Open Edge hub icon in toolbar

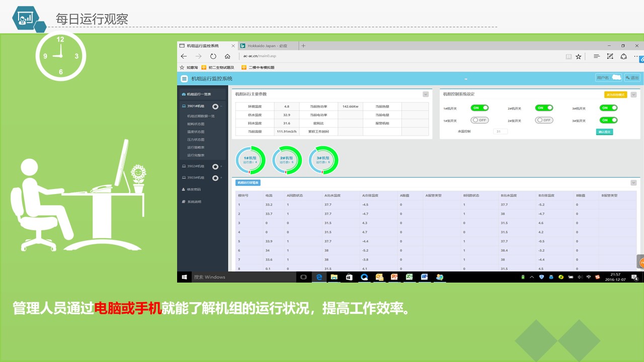[x=596, y=56]
